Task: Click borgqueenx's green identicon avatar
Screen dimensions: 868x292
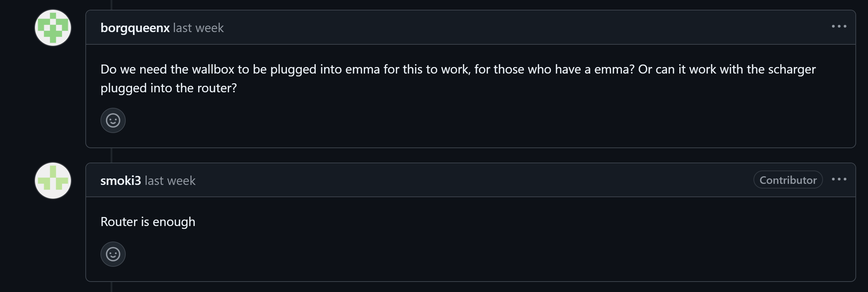Action: [53, 28]
